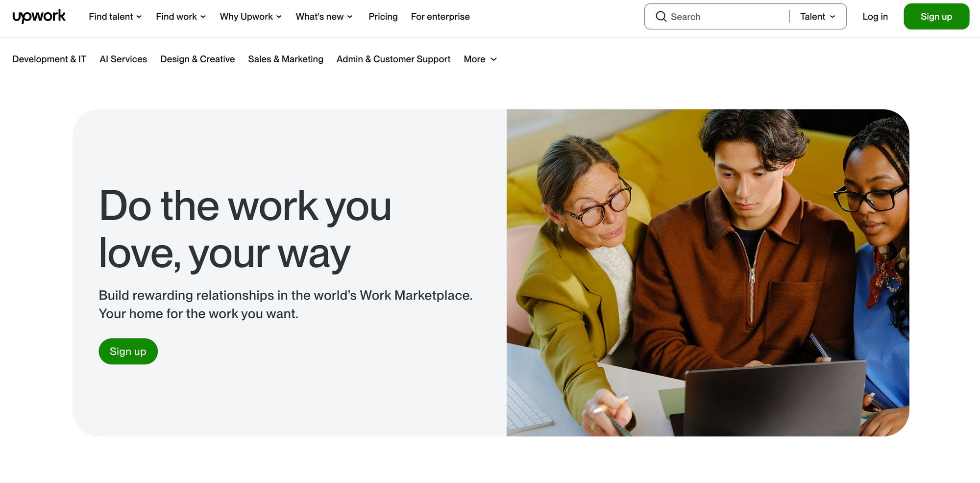Open the Sales & Marketing category
This screenshot has height=483, width=980.
point(286,59)
